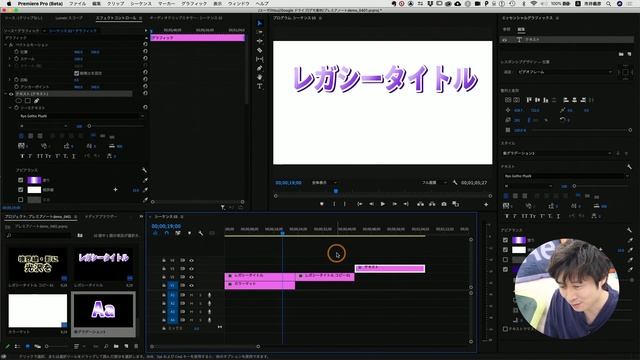Image resolution: width=640 pixels, height=360 pixels.
Task: Select the Razor tool in the toolbar
Action: point(260,50)
